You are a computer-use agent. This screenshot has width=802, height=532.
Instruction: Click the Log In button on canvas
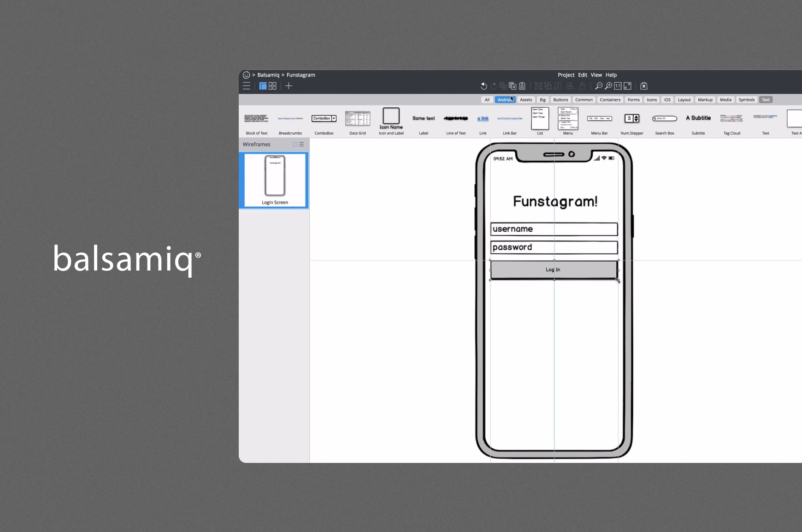554,270
